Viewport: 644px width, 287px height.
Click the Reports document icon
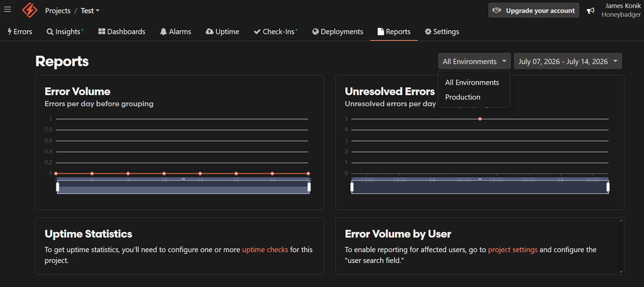click(381, 32)
